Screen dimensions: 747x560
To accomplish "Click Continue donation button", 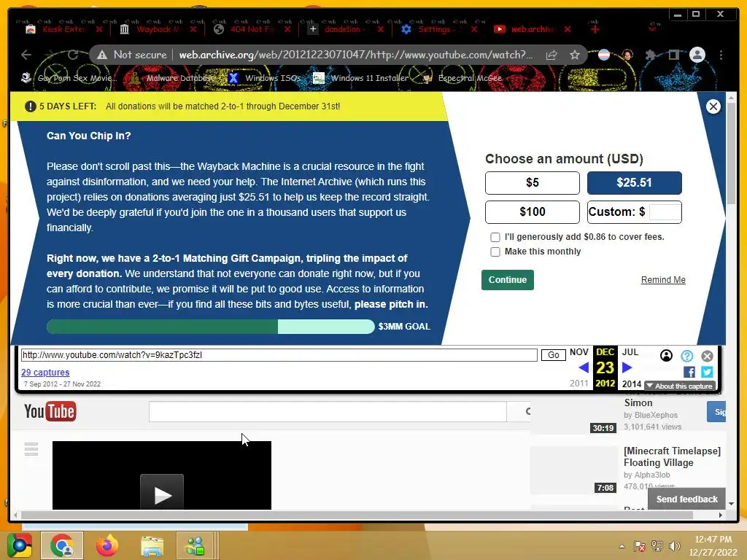I will pos(508,280).
